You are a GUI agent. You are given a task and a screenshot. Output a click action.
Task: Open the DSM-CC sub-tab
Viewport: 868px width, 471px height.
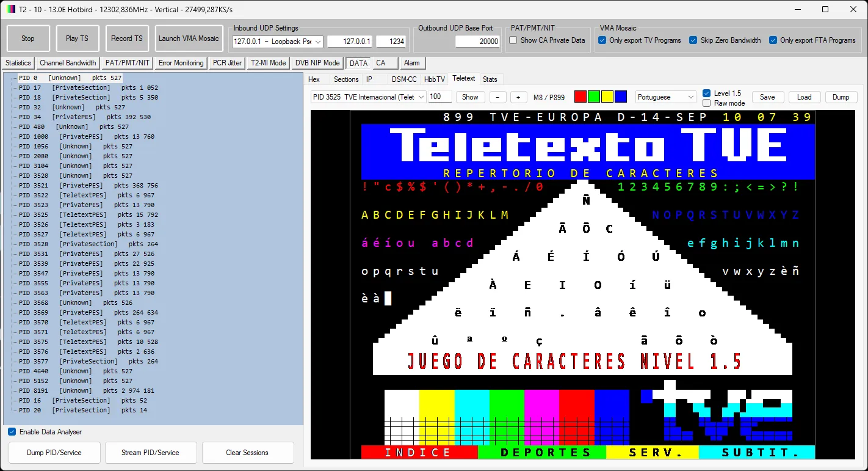(404, 79)
